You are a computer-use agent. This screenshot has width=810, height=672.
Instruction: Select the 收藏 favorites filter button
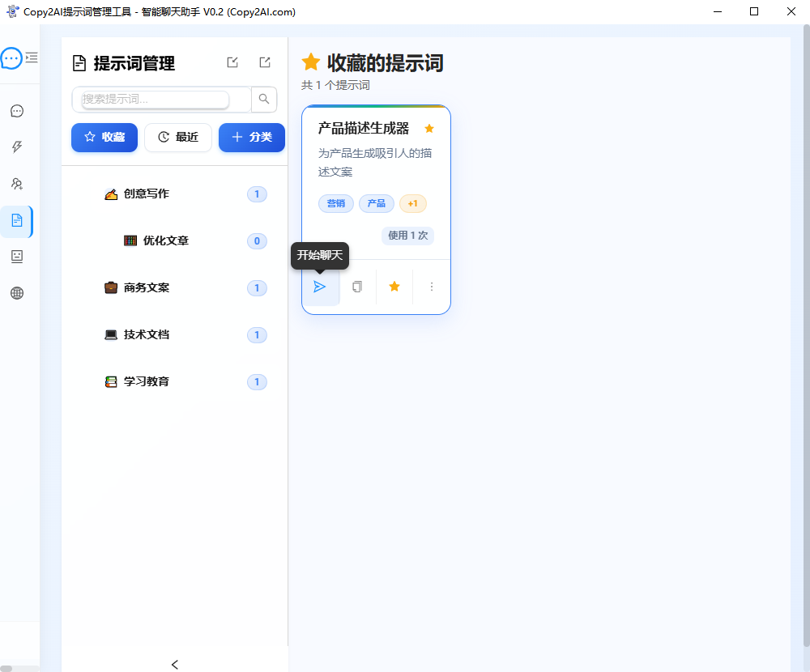[104, 138]
